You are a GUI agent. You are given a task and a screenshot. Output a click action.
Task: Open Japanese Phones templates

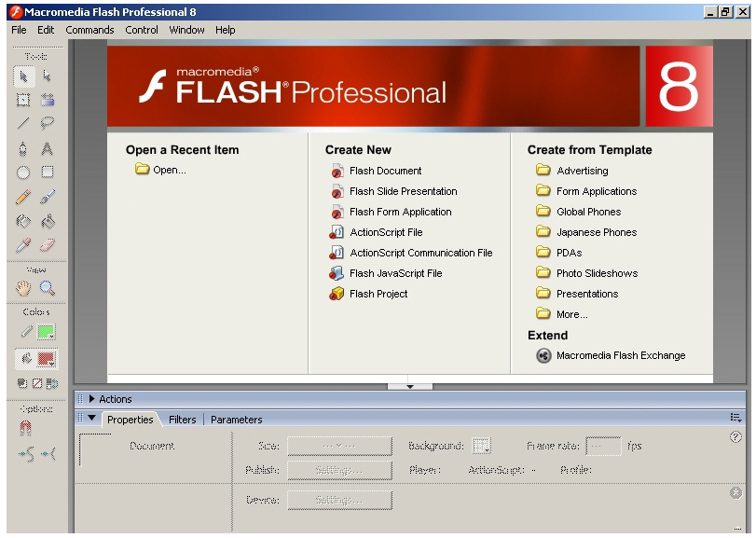[x=586, y=232]
